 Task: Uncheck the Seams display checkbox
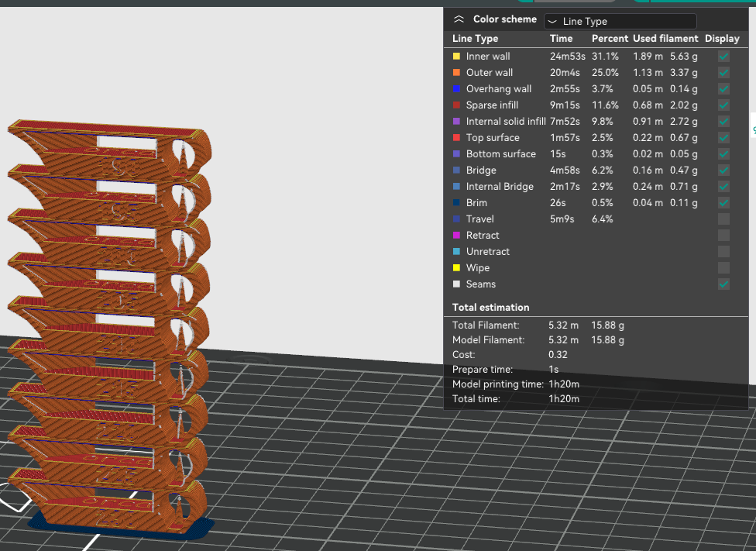[x=723, y=284]
